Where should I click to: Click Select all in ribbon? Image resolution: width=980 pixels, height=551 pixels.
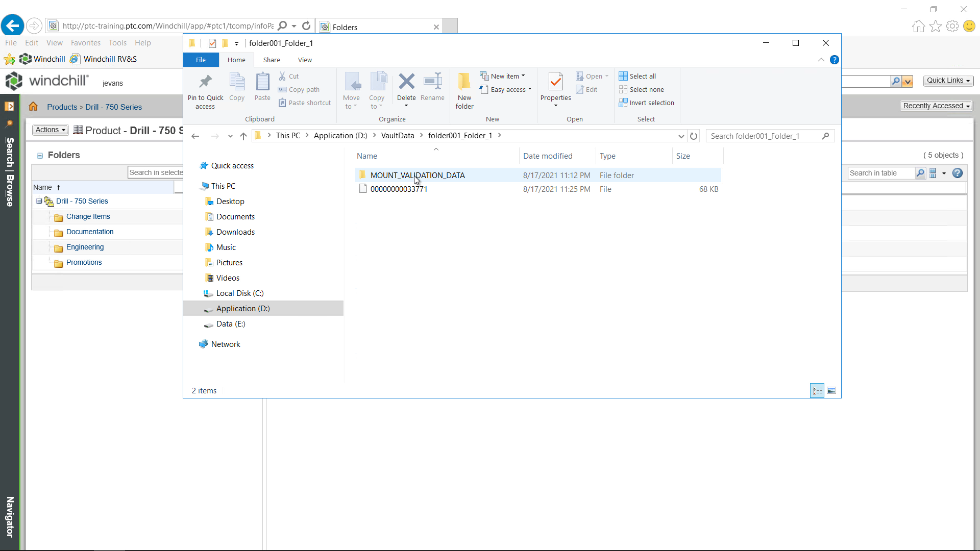[x=638, y=76]
